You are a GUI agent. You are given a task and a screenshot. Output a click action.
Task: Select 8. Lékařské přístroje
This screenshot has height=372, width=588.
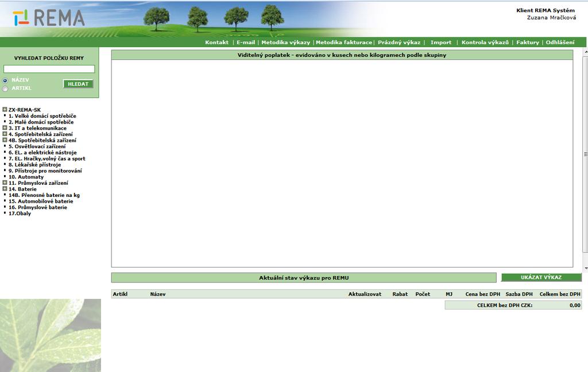coord(35,164)
